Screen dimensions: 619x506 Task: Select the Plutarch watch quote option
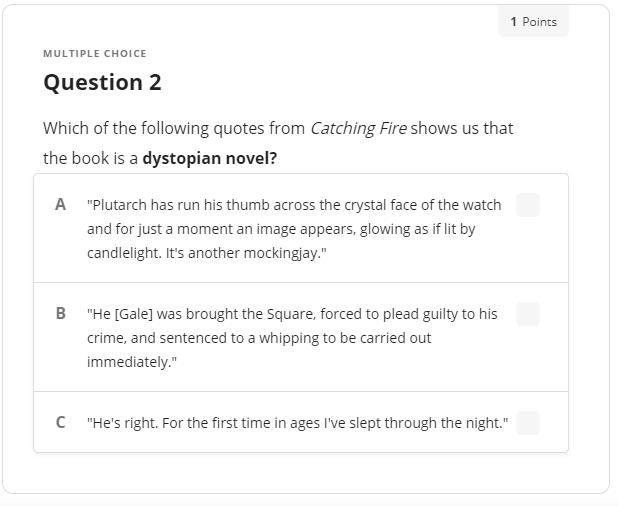pos(294,229)
